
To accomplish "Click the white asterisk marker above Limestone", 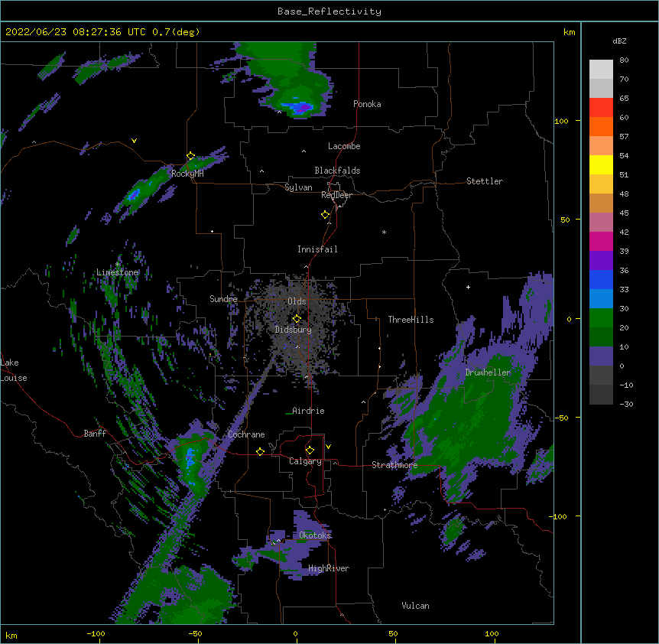I will tap(118, 265).
